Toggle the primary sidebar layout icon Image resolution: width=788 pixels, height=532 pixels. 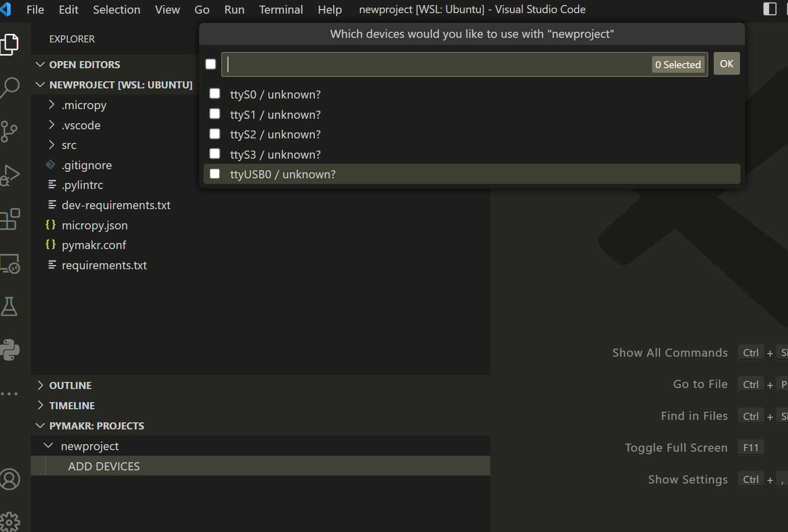tap(769, 9)
